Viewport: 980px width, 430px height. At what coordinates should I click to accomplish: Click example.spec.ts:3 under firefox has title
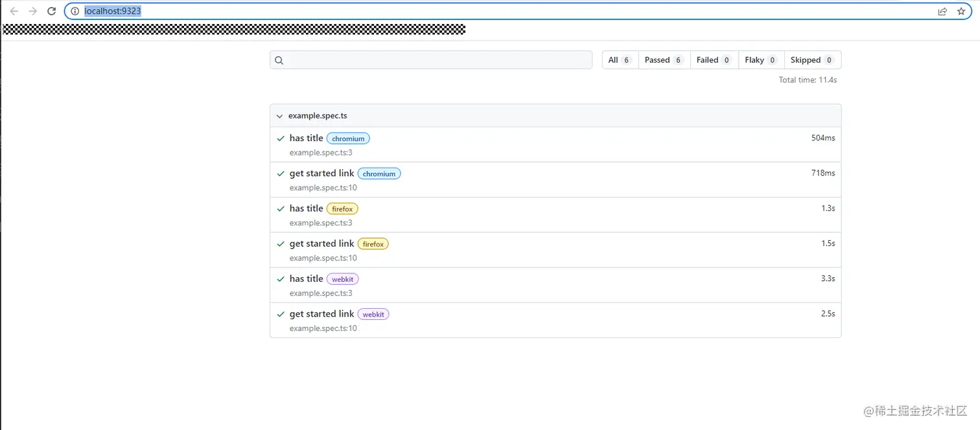(x=321, y=223)
